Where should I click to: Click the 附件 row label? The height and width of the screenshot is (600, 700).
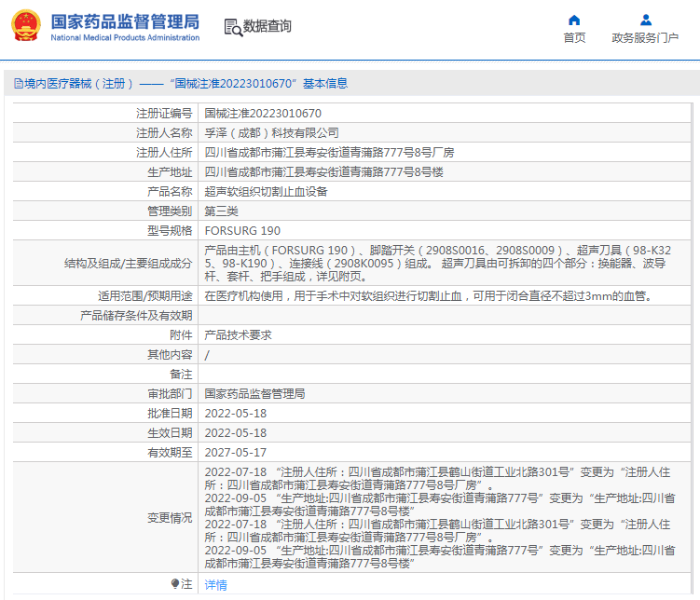tap(181, 335)
